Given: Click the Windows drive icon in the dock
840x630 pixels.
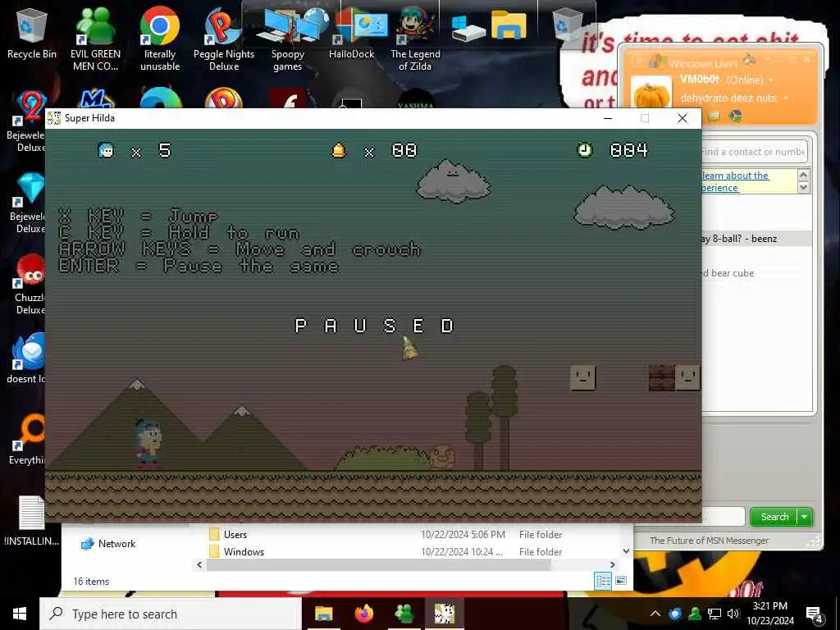Looking at the screenshot, I should coord(468,28).
